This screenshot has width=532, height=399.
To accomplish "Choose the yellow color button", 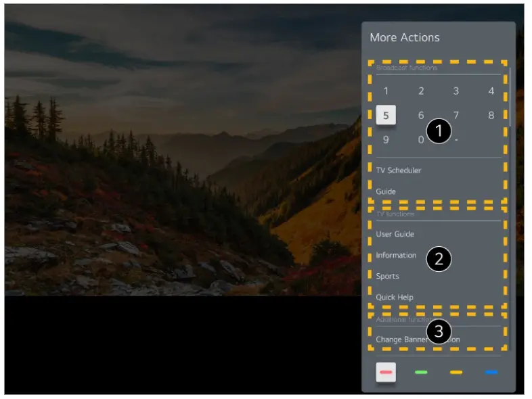I will (456, 372).
